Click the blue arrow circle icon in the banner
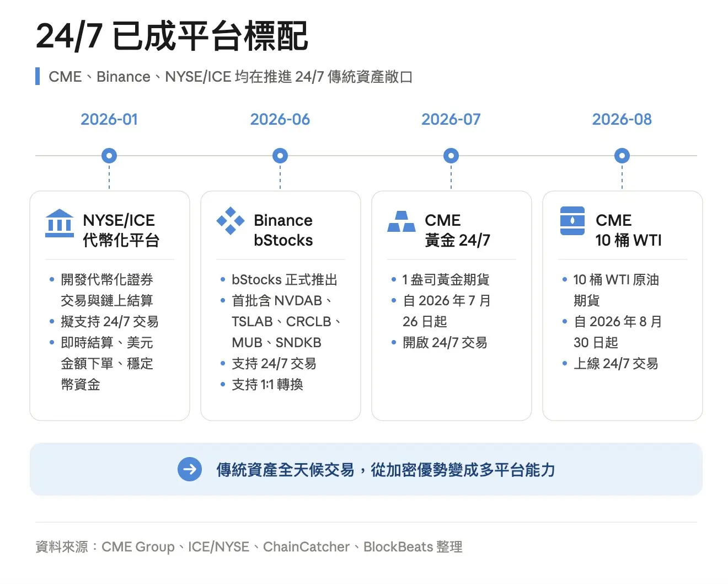This screenshot has width=728, height=584. tap(190, 469)
